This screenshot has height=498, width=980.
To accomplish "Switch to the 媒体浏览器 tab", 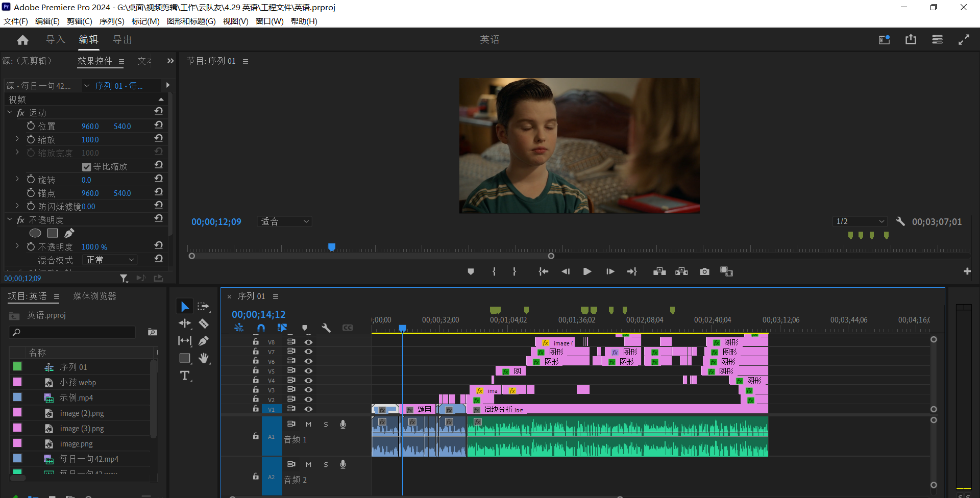I will 94,296.
